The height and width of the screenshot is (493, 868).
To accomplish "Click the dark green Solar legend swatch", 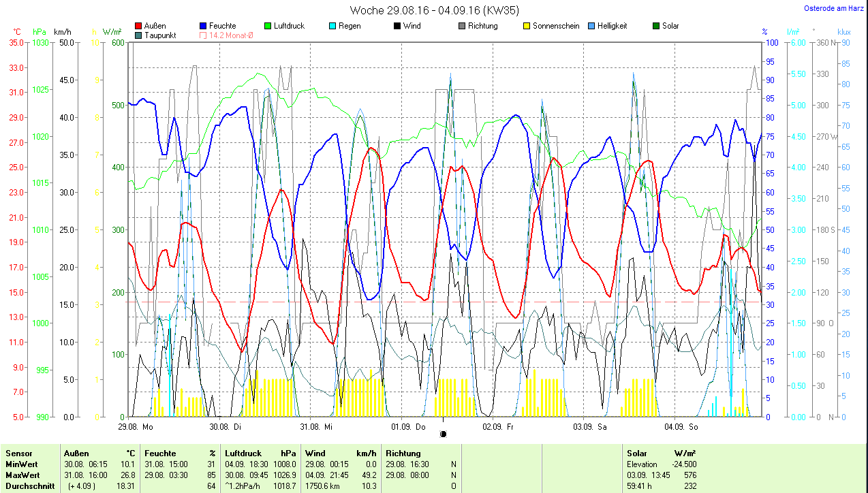I will 656,26.
